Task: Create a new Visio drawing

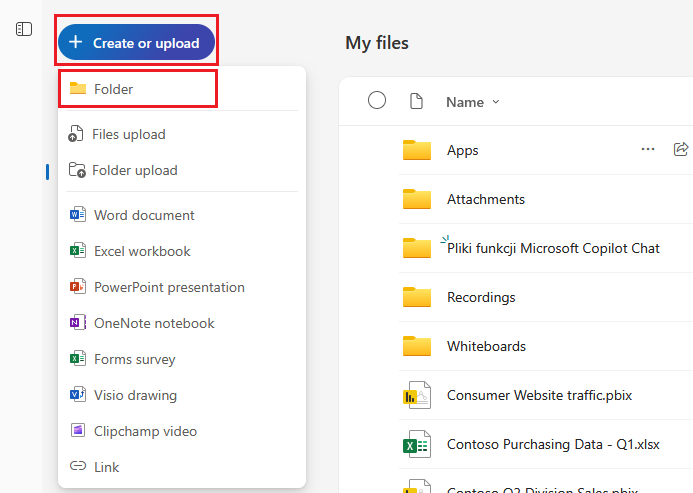Action: (182, 395)
